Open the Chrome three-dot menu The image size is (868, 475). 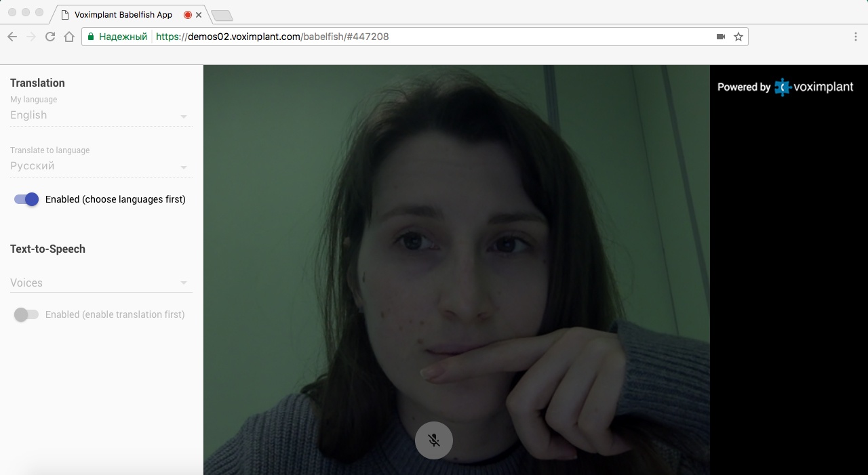[856, 37]
